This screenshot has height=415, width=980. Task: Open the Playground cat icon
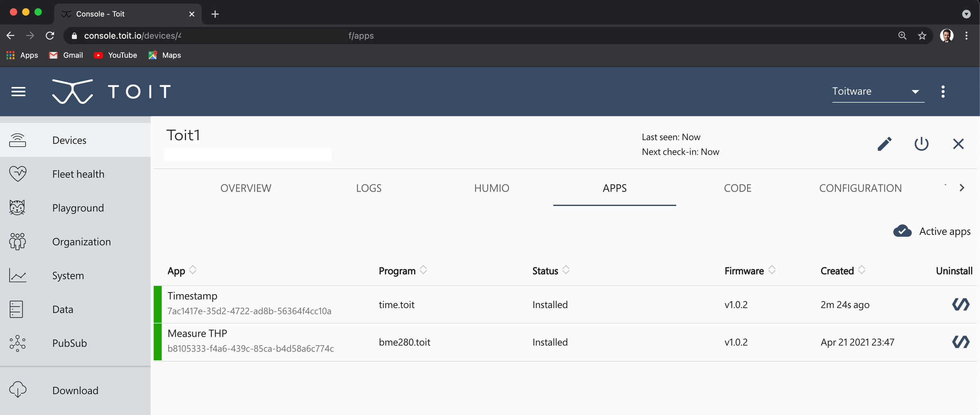(17, 207)
